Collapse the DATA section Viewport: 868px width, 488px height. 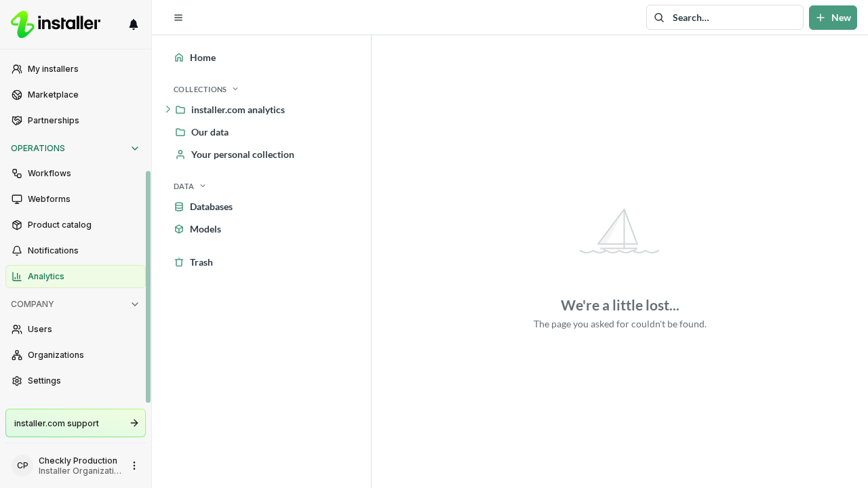190,186
